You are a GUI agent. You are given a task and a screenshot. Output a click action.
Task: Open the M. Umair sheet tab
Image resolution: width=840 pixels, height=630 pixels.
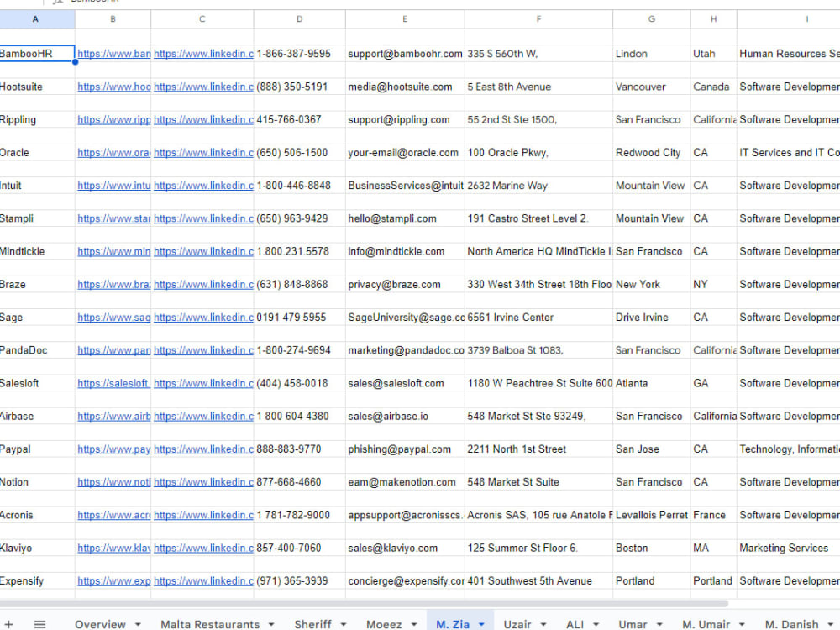(x=706, y=624)
